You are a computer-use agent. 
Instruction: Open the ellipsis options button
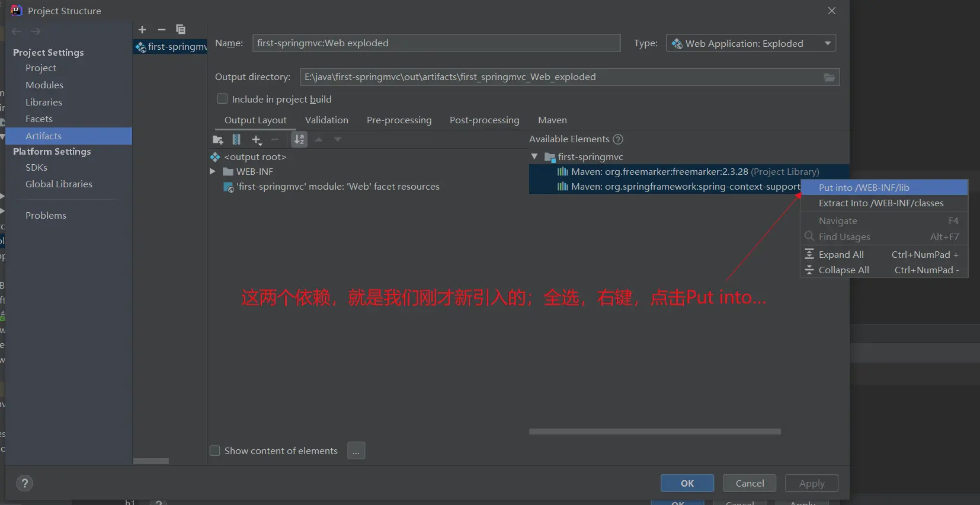356,450
